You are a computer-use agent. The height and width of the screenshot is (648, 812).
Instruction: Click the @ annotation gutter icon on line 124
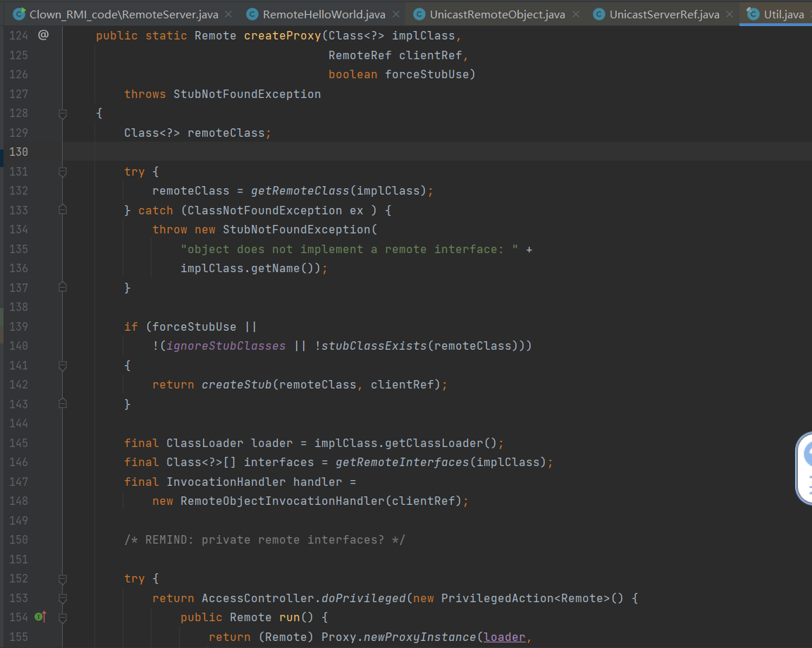(43, 35)
